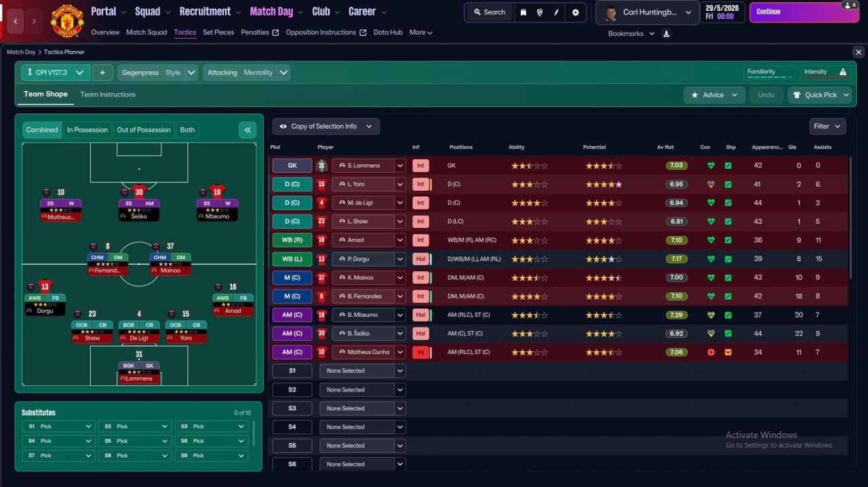Go forward with the right arrow button

pos(34,22)
